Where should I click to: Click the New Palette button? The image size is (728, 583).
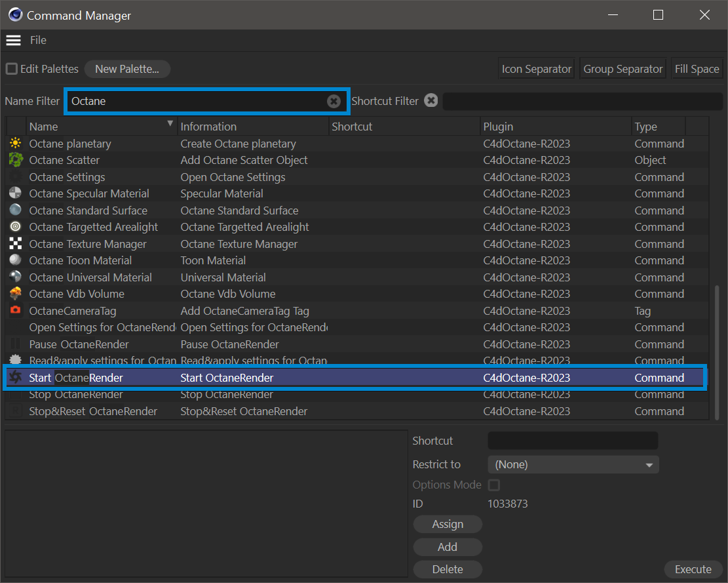pos(127,69)
